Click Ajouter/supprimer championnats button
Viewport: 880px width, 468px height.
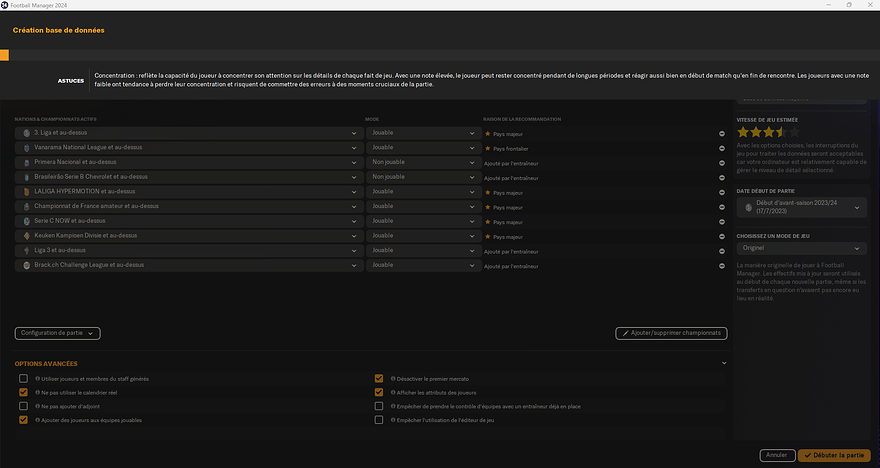click(x=671, y=333)
